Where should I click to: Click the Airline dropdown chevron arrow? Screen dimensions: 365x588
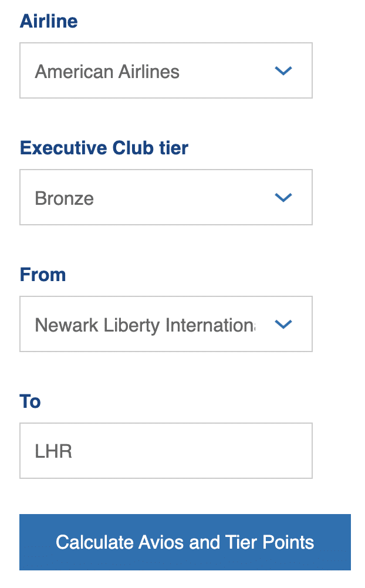pos(283,71)
